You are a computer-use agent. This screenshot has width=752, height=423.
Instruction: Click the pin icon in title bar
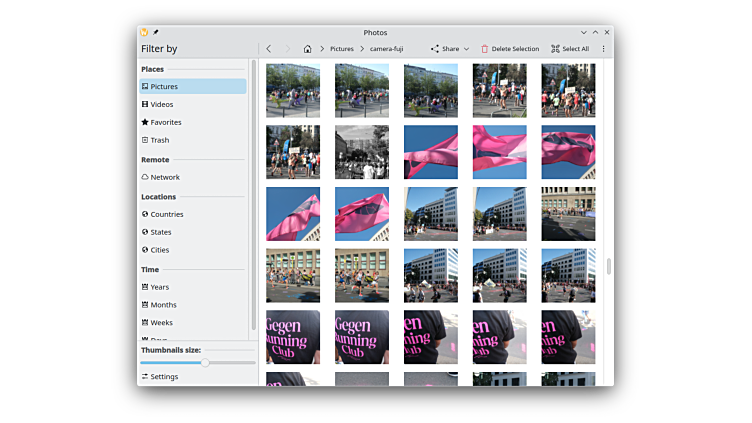[156, 32]
